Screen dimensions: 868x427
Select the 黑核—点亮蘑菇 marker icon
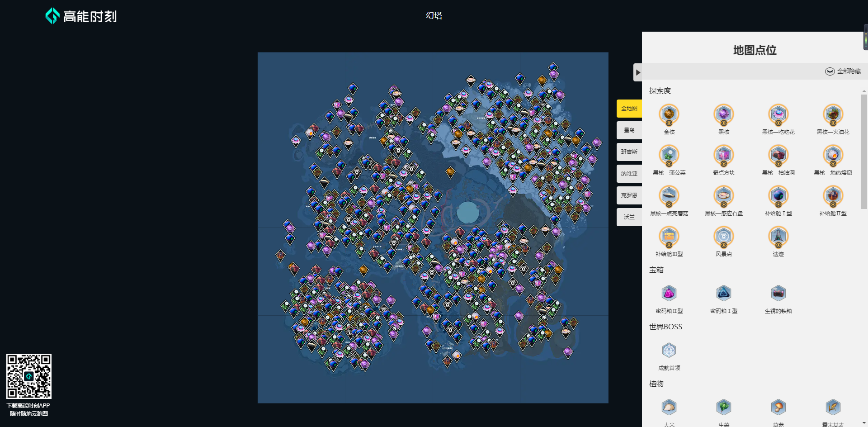[x=669, y=196]
